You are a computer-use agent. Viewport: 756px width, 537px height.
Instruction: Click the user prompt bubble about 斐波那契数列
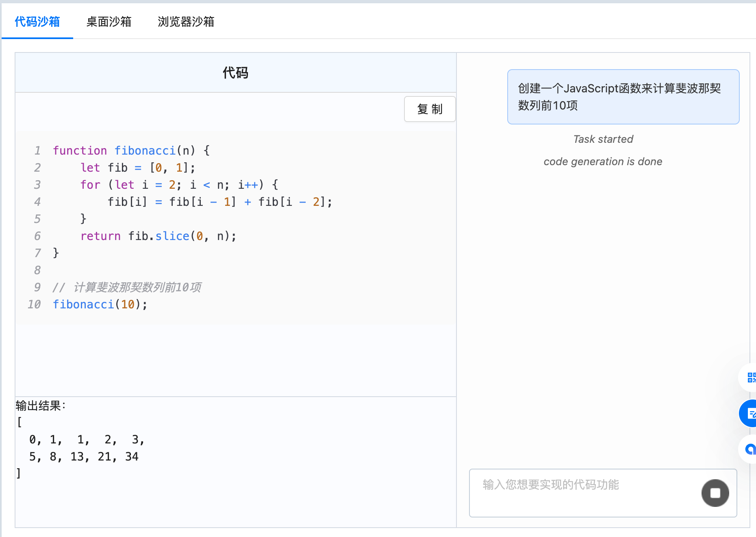coord(623,97)
